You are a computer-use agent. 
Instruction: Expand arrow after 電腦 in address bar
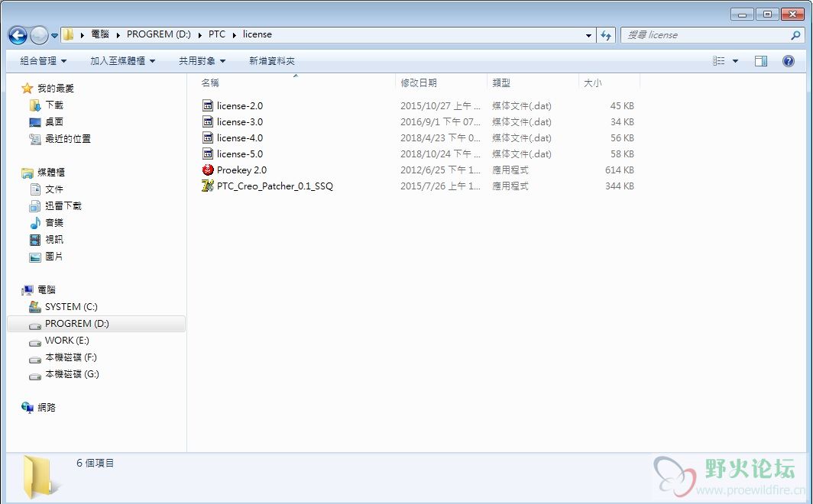click(x=118, y=34)
